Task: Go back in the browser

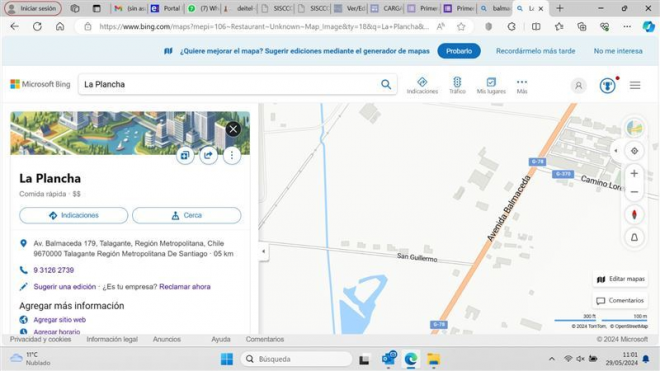Action: click(x=14, y=27)
